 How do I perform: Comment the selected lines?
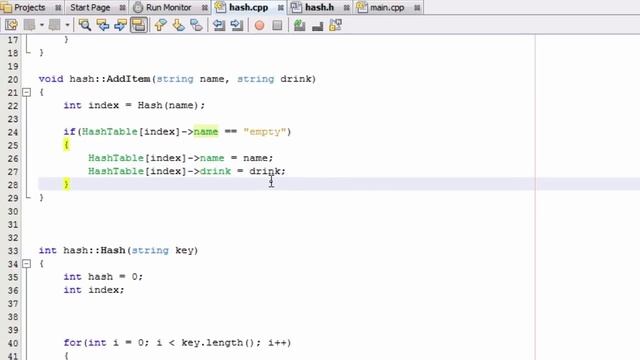[299, 25]
